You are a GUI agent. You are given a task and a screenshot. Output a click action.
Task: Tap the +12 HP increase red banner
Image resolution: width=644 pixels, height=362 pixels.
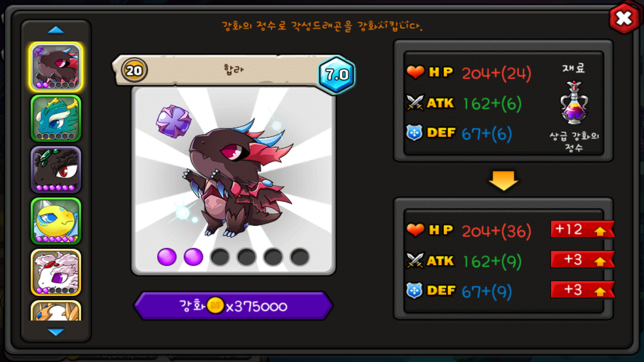[x=583, y=229]
